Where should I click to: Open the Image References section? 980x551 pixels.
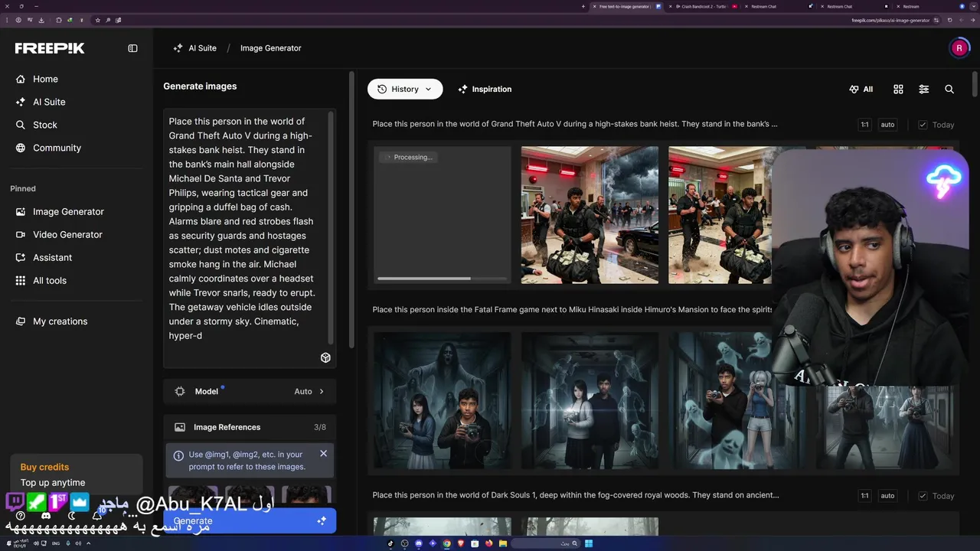click(250, 427)
